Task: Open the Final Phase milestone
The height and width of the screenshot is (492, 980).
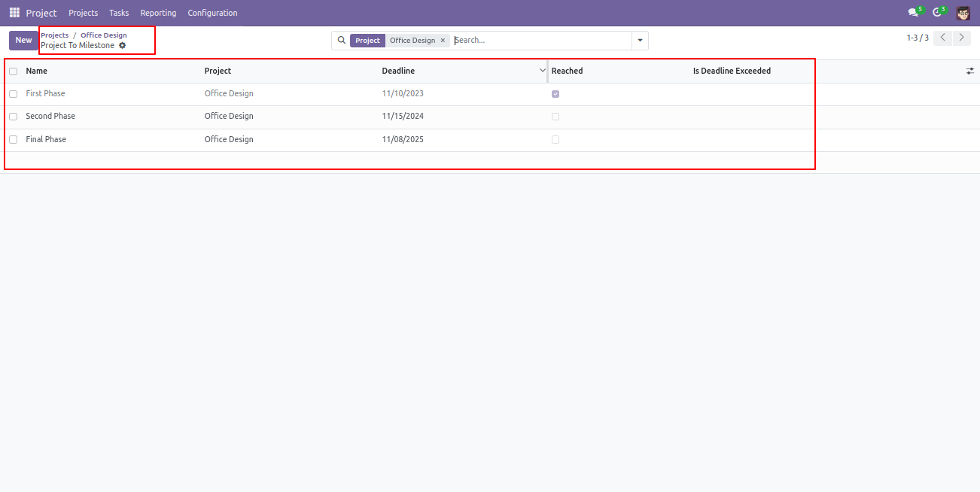Action: (x=46, y=140)
